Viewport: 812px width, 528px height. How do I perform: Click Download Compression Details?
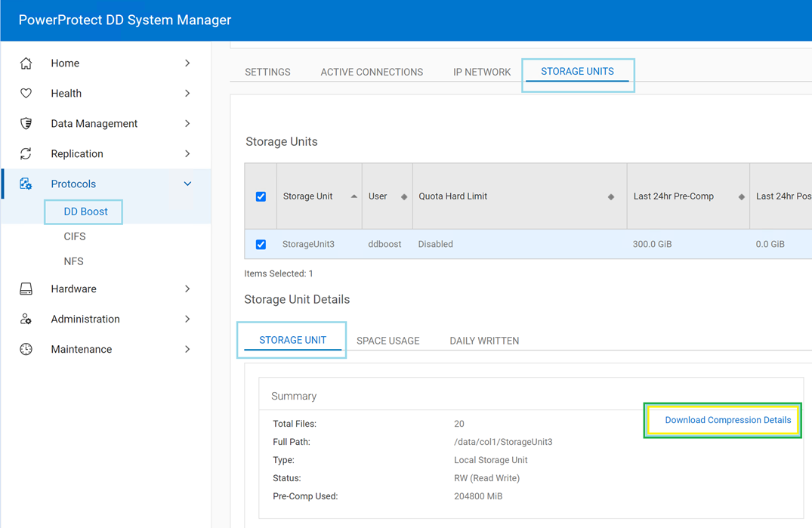click(722, 420)
